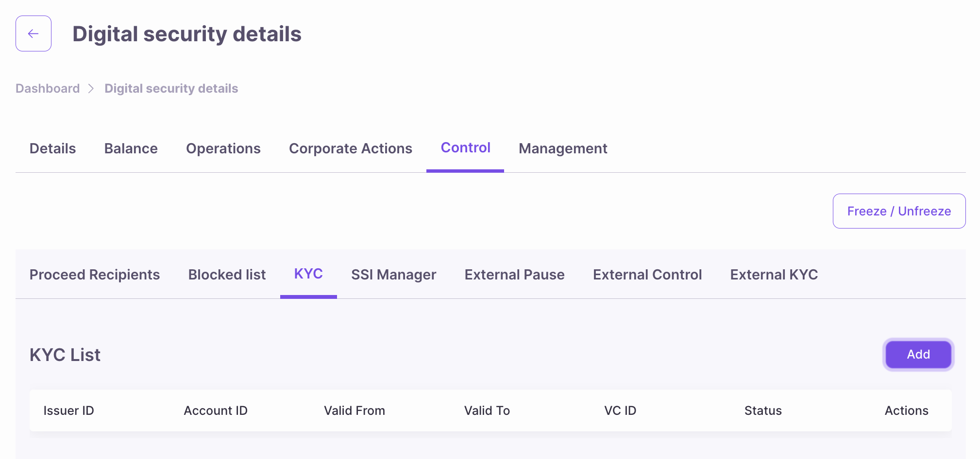Open the Management tab
The height and width of the screenshot is (459, 980).
click(563, 148)
